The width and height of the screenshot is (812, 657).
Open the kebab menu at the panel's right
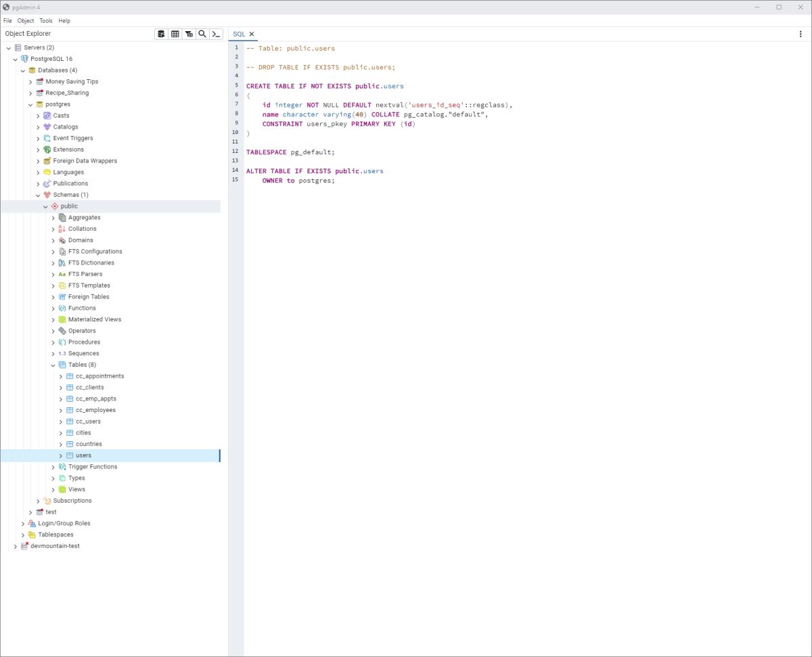point(801,34)
